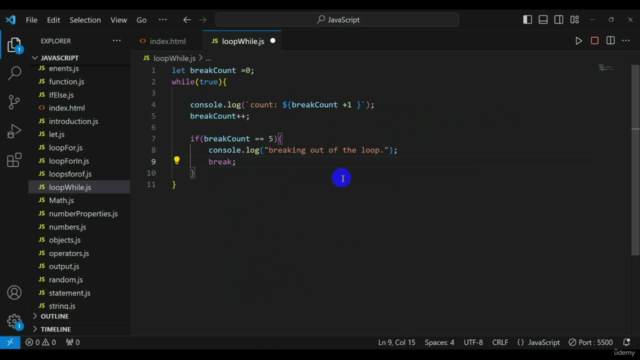
Task: Open the Run and Debug view
Action: (x=14, y=131)
